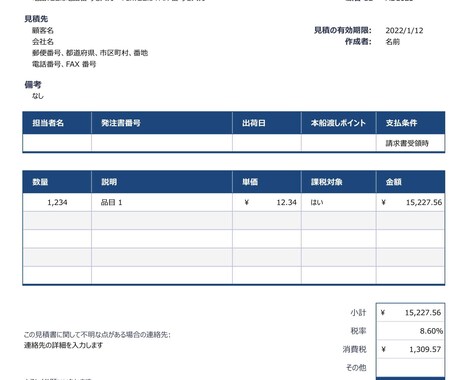The height and width of the screenshot is (380, 460).
Task: Click the 担当者名 column header
Action: point(57,123)
